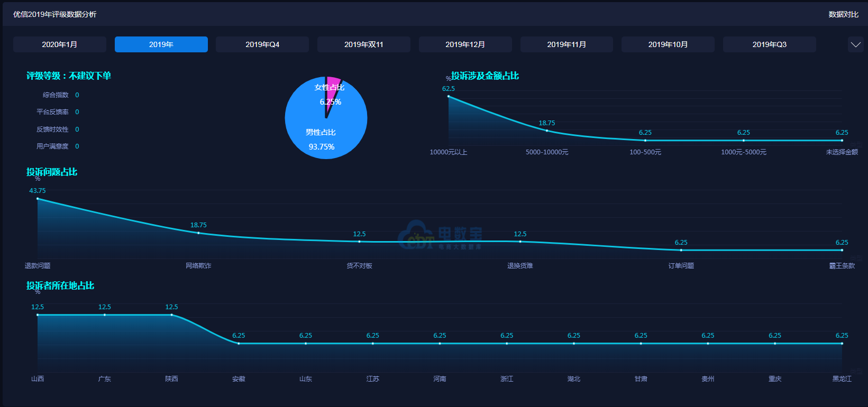Viewport: 868px width, 407px height.
Task: Select the 2020年1月 period tab
Action: click(60, 44)
